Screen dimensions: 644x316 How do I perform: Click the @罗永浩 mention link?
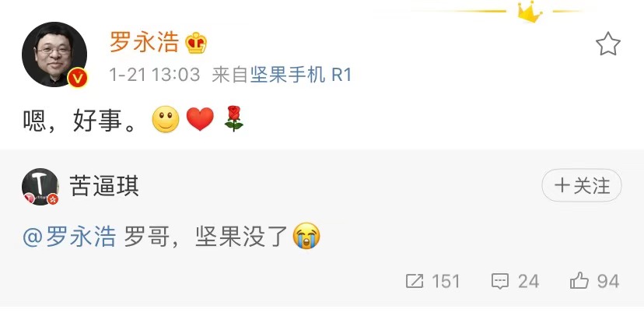69,237
